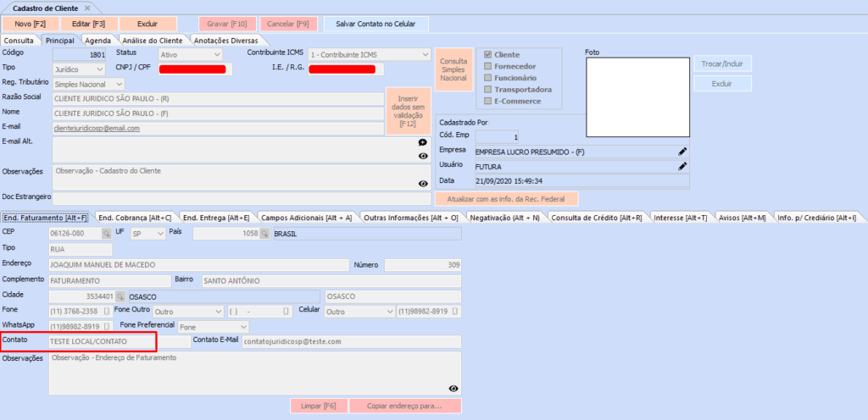
Task: Open the Análise do Cliente tab
Action: pos(152,40)
